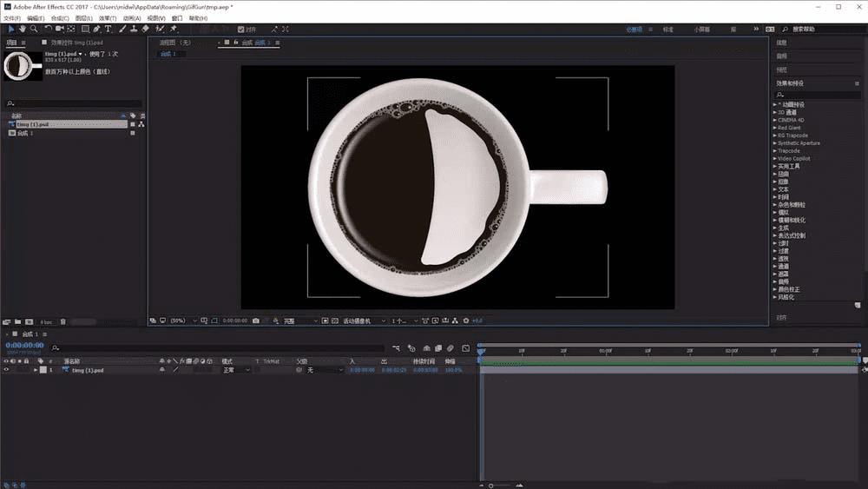Choose the Horizontal Type tool
Viewport: 868px width, 489px height.
point(108,29)
